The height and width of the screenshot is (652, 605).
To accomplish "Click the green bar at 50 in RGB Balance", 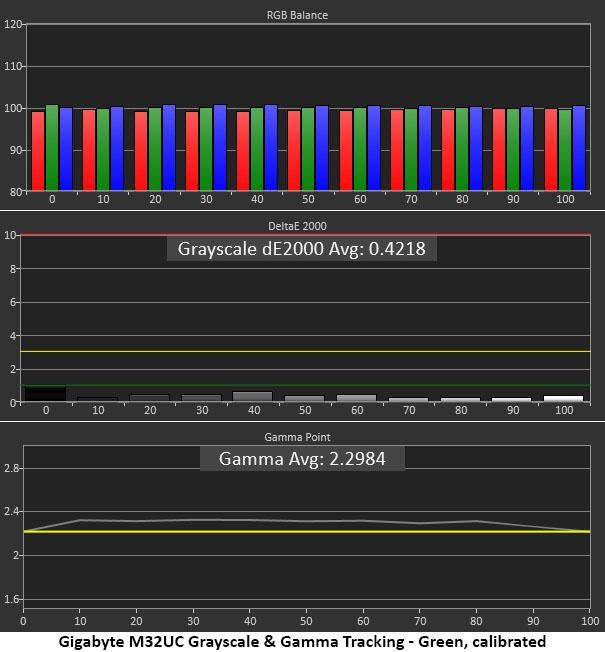I will 308,149.
